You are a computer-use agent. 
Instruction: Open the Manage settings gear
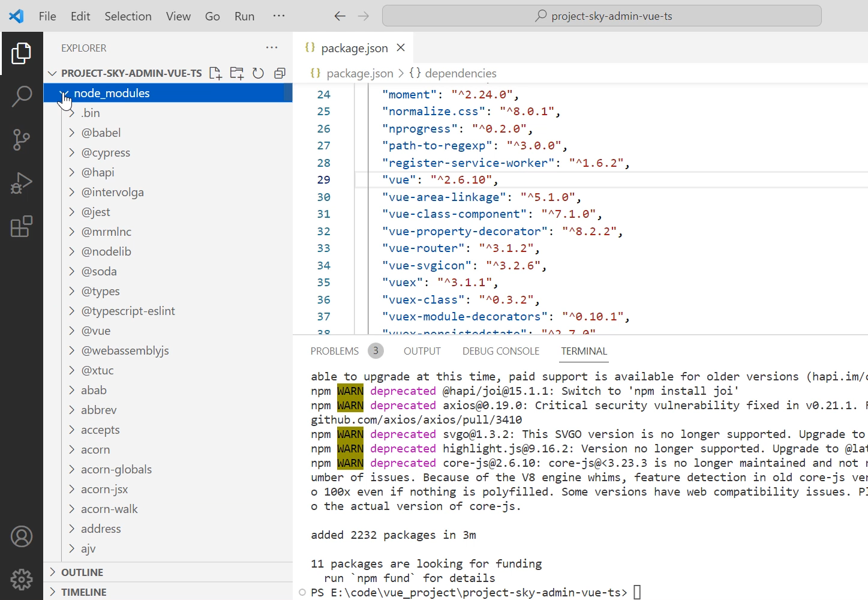coord(22,580)
